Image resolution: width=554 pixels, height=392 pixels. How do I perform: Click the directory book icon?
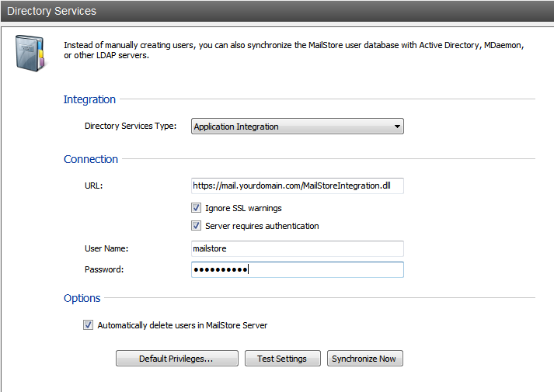[x=30, y=54]
